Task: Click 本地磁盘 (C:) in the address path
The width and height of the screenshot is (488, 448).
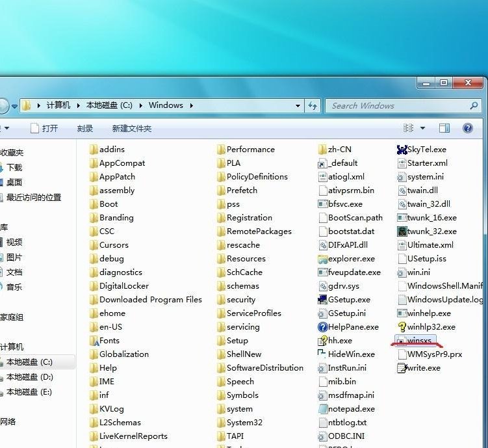Action: (109, 105)
